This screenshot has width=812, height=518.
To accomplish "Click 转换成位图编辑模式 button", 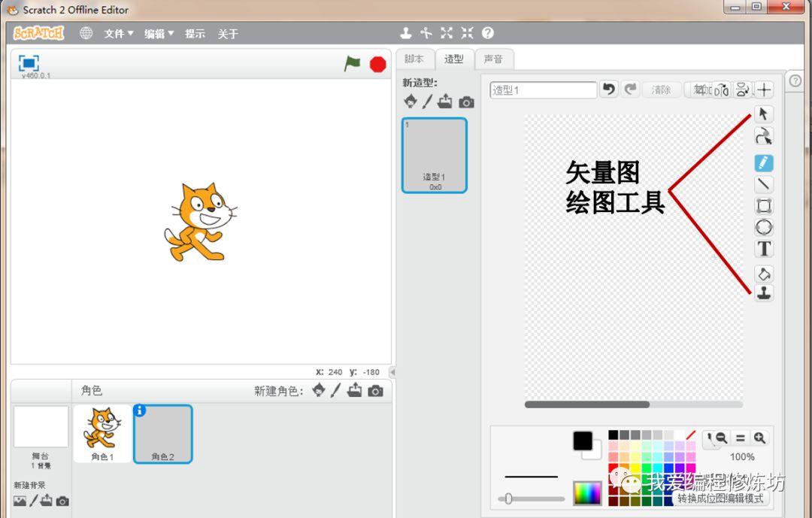I will [x=720, y=498].
